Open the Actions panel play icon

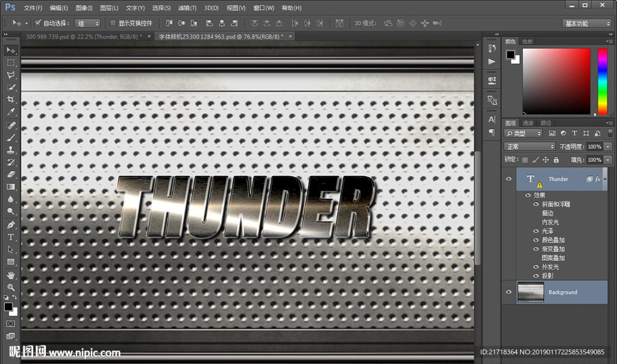pyautogui.click(x=492, y=61)
